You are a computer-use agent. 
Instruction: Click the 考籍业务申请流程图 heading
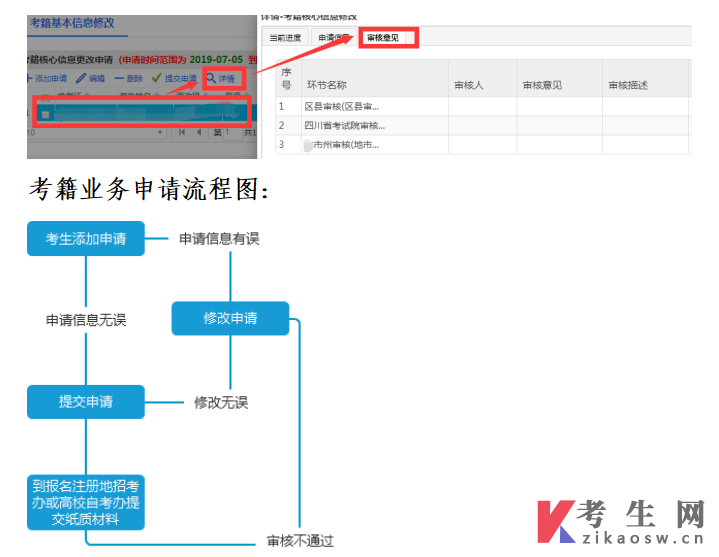pyautogui.click(x=149, y=189)
